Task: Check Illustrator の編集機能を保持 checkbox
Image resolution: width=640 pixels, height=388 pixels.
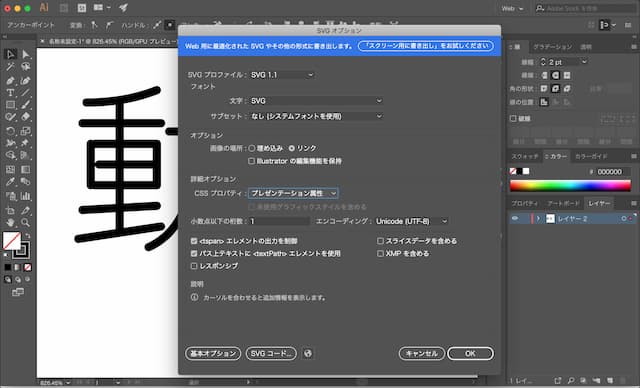Action: coord(251,161)
